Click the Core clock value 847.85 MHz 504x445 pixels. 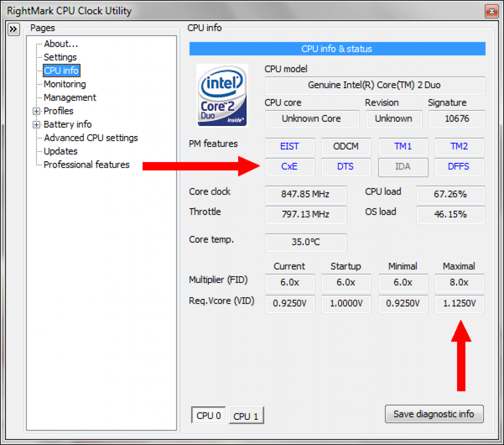306,194
